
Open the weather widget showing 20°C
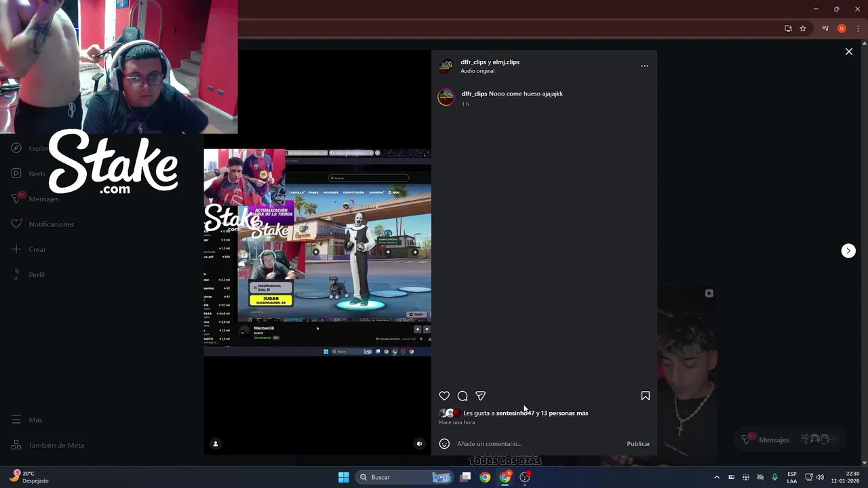tap(28, 477)
